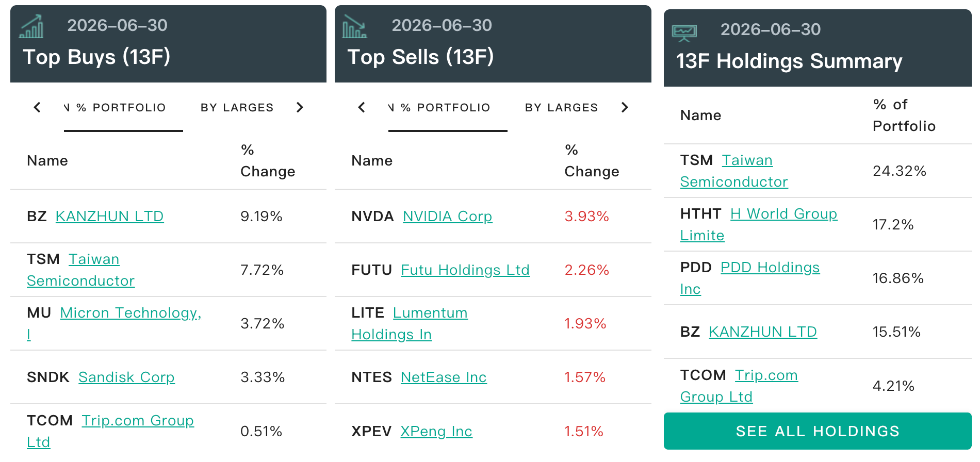The width and height of the screenshot is (980, 462).
Task: Open KANZHUN LTD link in Top Buys
Action: point(109,216)
